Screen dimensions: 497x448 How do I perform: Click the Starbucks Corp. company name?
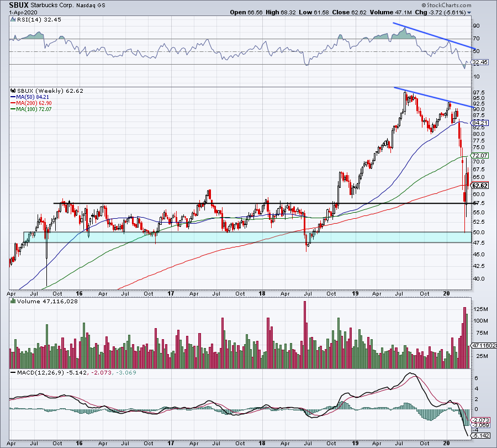52,6
